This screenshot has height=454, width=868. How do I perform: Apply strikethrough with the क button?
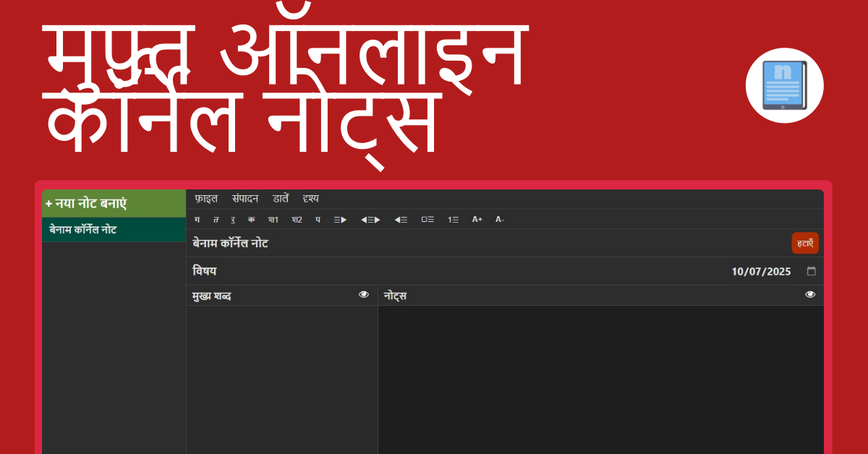click(251, 219)
